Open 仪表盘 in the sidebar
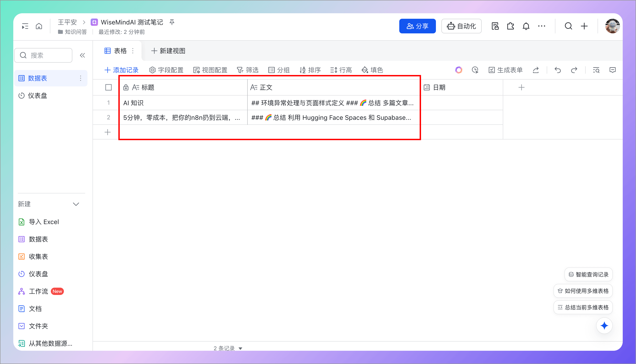The height and width of the screenshot is (364, 636). (37, 96)
